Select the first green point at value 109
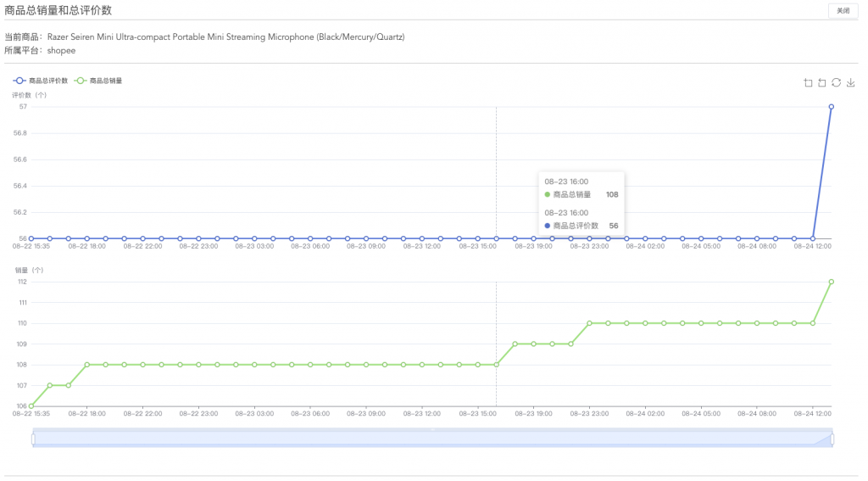Image resolution: width=868 pixels, height=481 pixels. [515, 344]
